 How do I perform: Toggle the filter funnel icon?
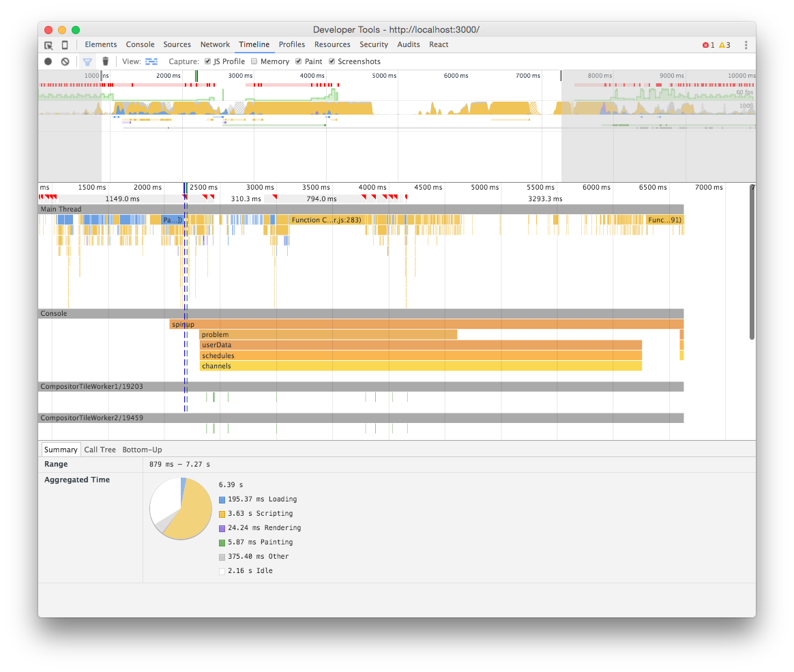coord(87,62)
